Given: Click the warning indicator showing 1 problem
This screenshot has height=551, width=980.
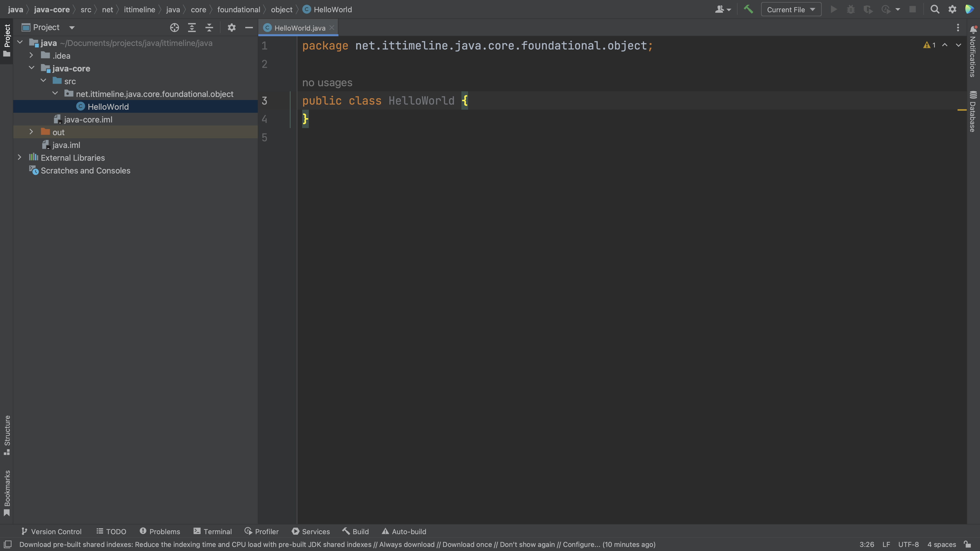Looking at the screenshot, I should click(x=929, y=45).
